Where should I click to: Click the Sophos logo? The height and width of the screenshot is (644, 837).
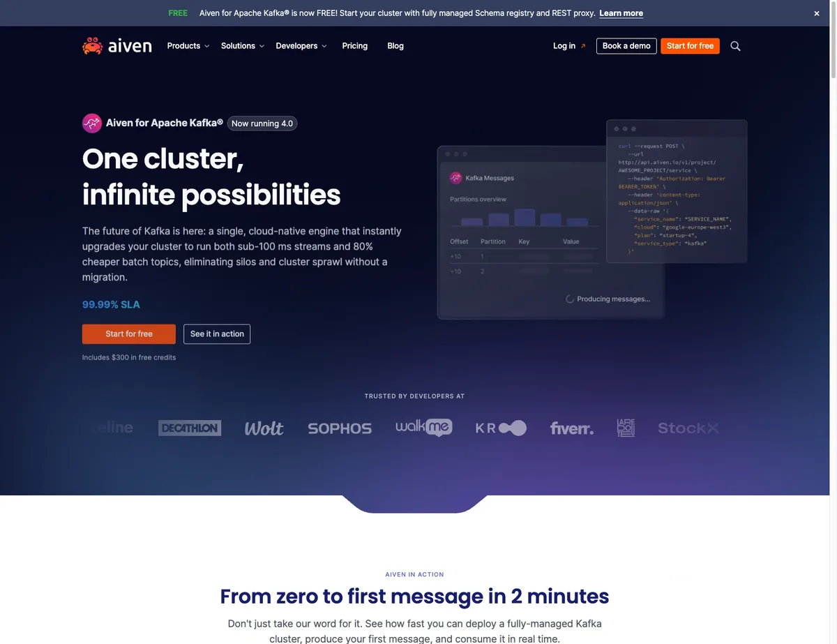coord(340,428)
